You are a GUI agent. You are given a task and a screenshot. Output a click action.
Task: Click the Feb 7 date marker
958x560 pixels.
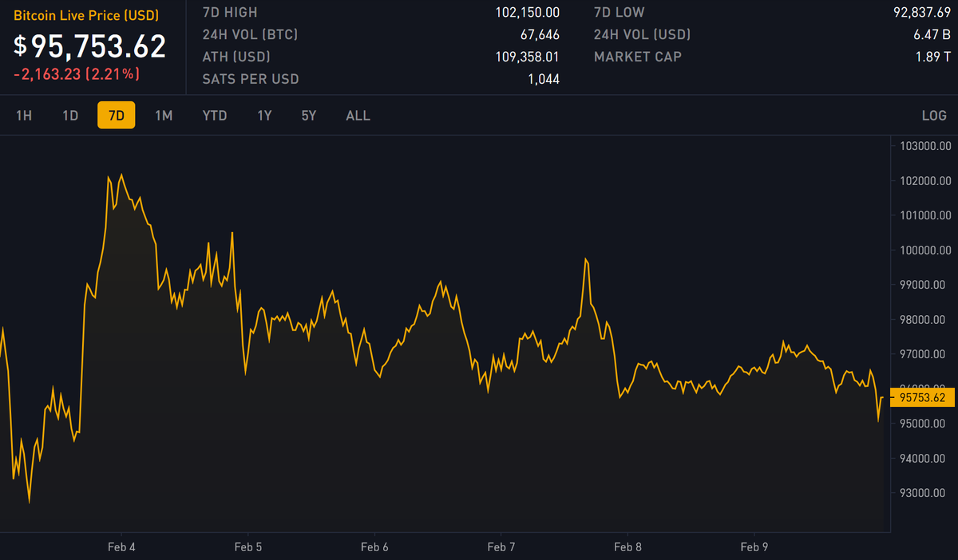(x=501, y=547)
